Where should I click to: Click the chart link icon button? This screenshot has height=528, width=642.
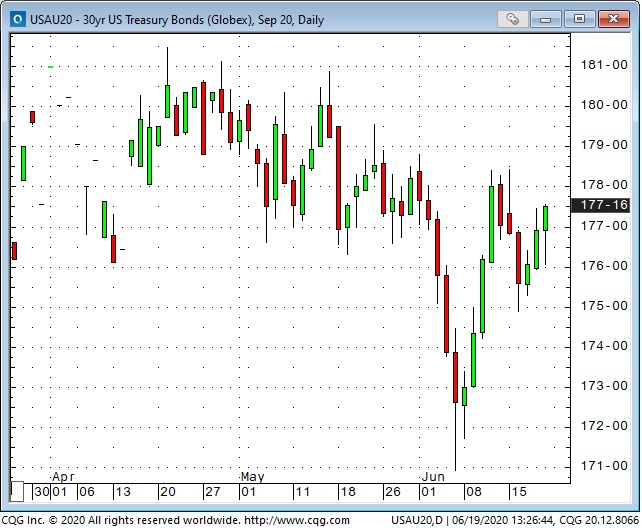(512, 19)
